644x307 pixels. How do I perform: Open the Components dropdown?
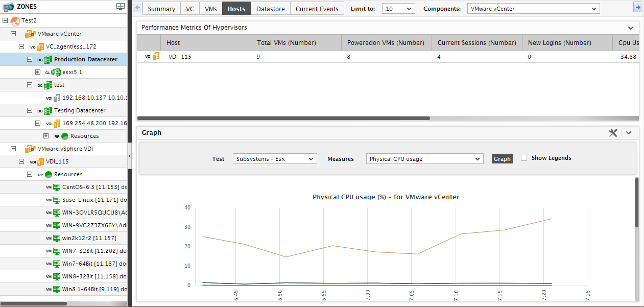click(533, 9)
